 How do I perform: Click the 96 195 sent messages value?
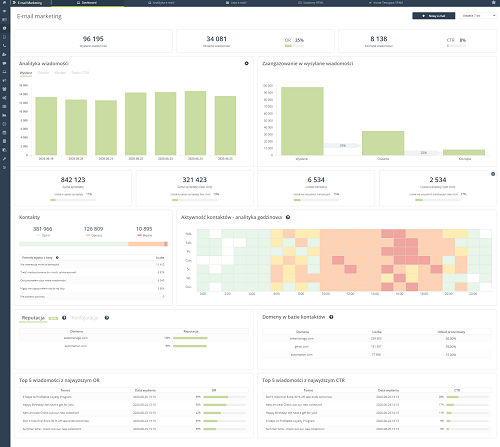click(x=93, y=39)
